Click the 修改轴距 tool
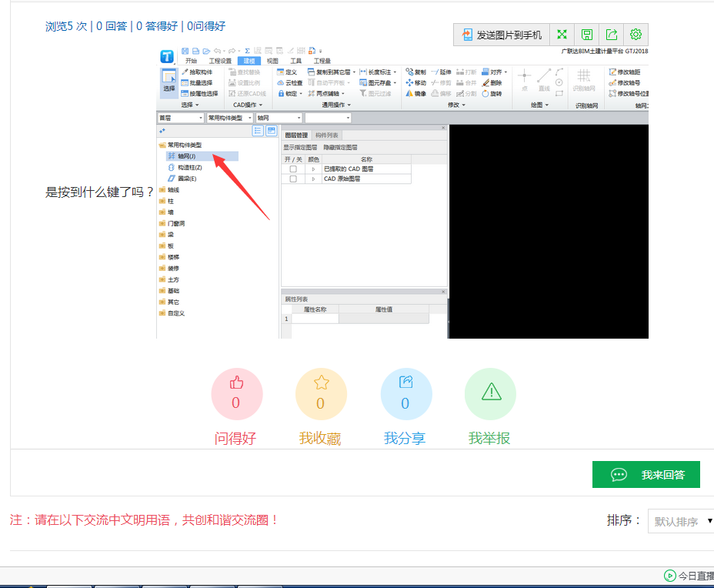714x588 pixels. (625, 72)
